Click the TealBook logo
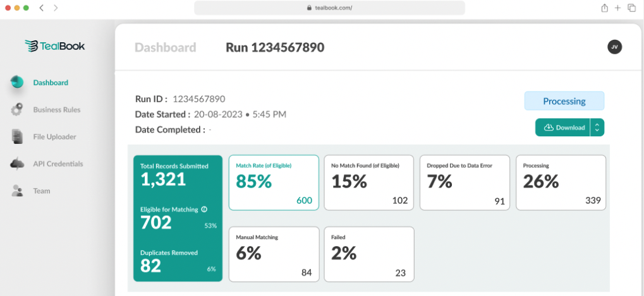Image resolution: width=644 pixels, height=296 pixels. pos(54,46)
